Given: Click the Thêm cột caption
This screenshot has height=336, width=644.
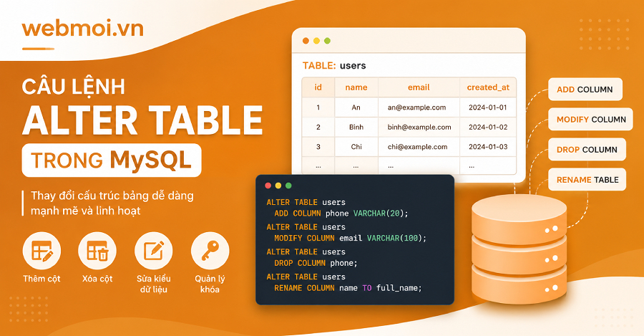Looking at the screenshot, I should click(42, 279).
